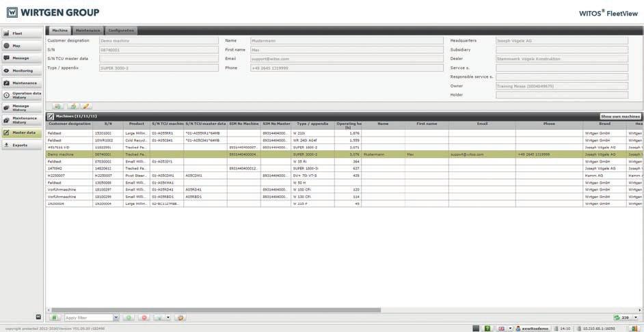644x332 pixels.
Task: Select row with S/N 18100297
Action: point(344,190)
